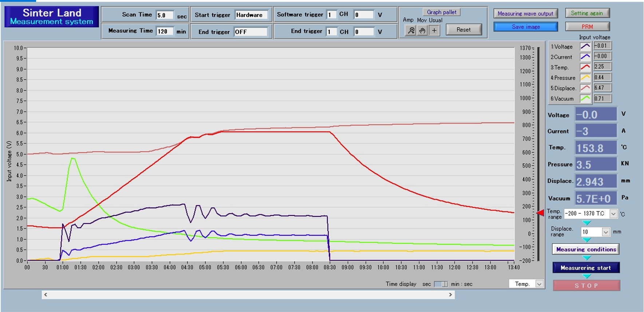
Task: Click the 4:Pressure yellow plot swatch
Action: (x=585, y=77)
